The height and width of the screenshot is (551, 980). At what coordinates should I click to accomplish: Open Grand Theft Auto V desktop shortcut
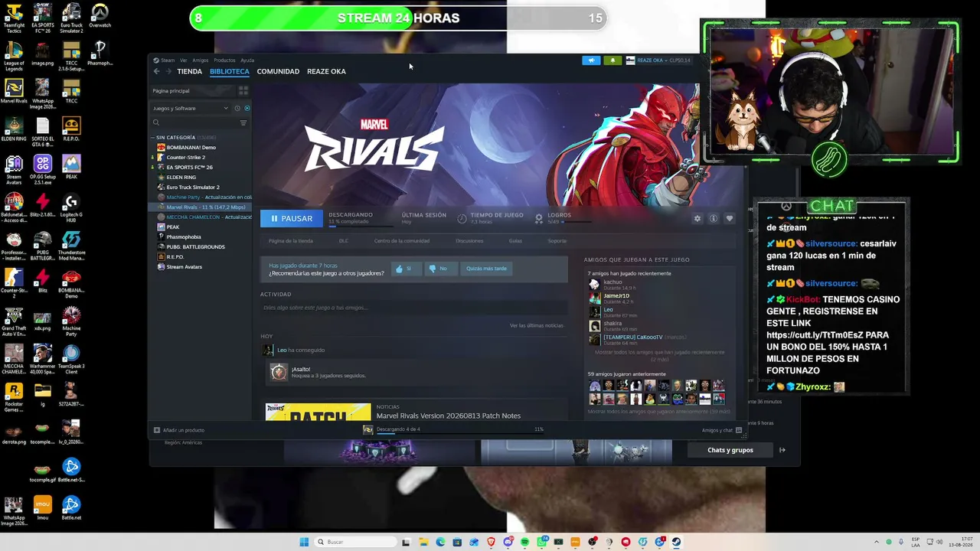[x=14, y=319]
